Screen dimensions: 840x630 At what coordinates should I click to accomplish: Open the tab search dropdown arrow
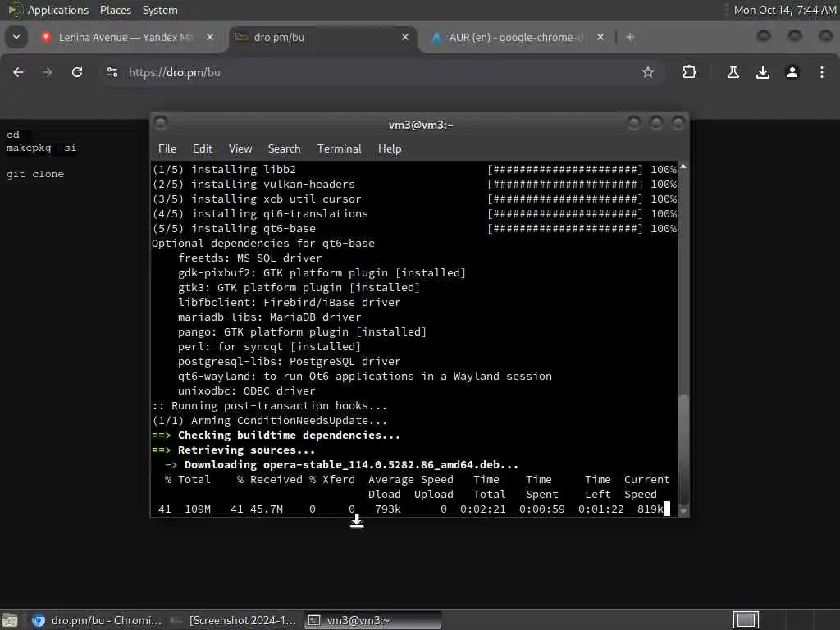(x=16, y=37)
